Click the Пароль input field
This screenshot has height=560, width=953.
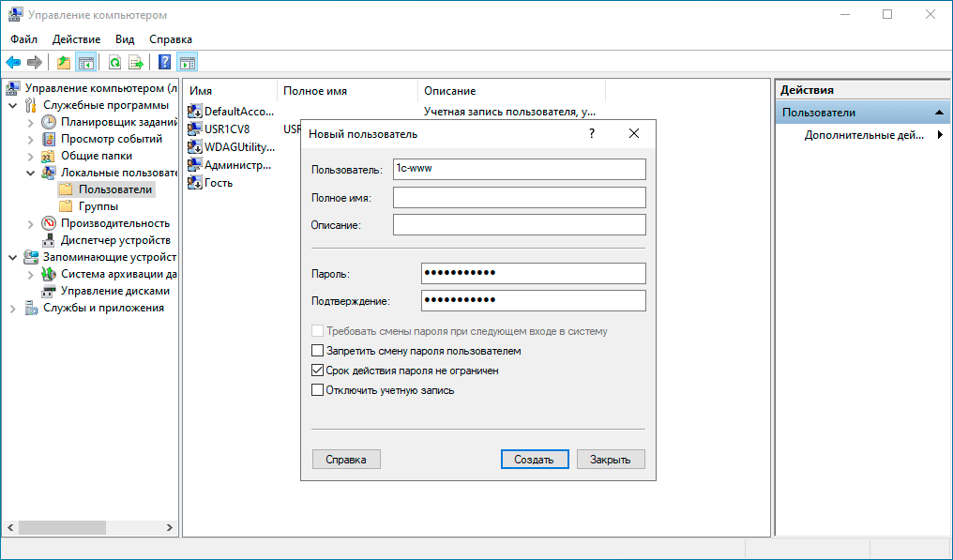[533, 273]
